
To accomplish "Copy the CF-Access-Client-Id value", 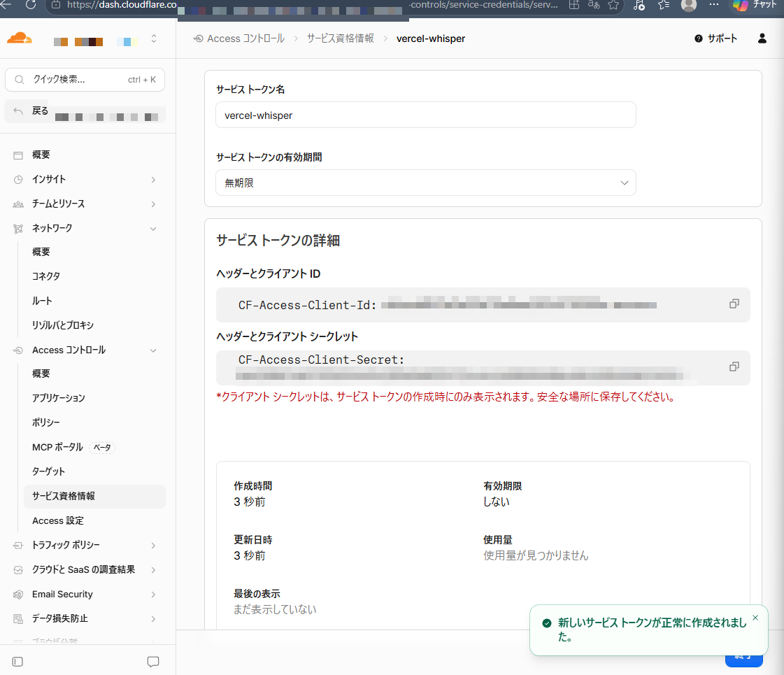I will (734, 304).
